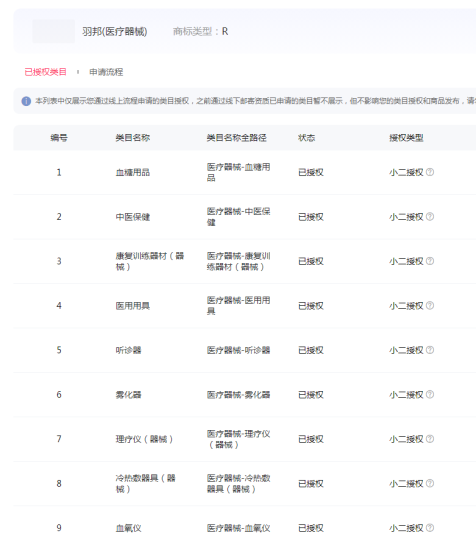Click help icon in 康复训练器材 row
This screenshot has height=550, width=476.
click(x=430, y=261)
